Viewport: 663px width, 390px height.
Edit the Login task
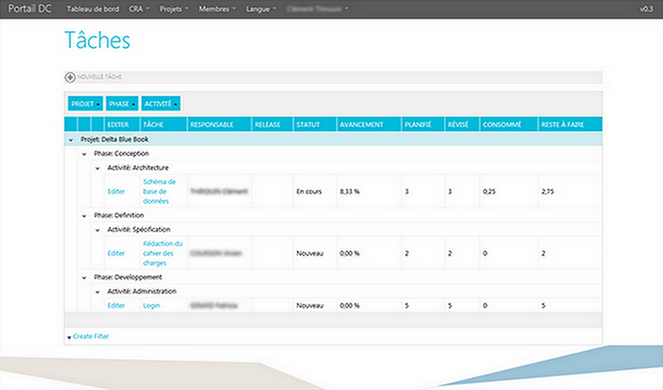coord(116,305)
